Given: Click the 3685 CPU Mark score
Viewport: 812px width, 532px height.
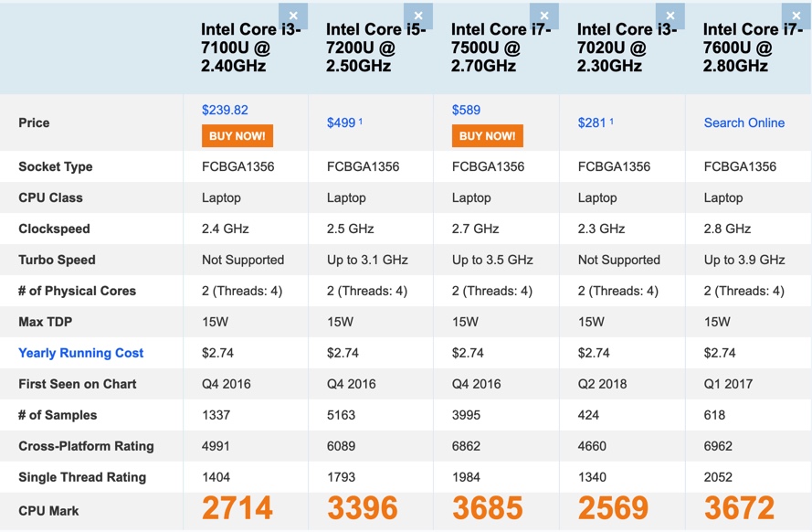Looking at the screenshot, I should coord(488,508).
